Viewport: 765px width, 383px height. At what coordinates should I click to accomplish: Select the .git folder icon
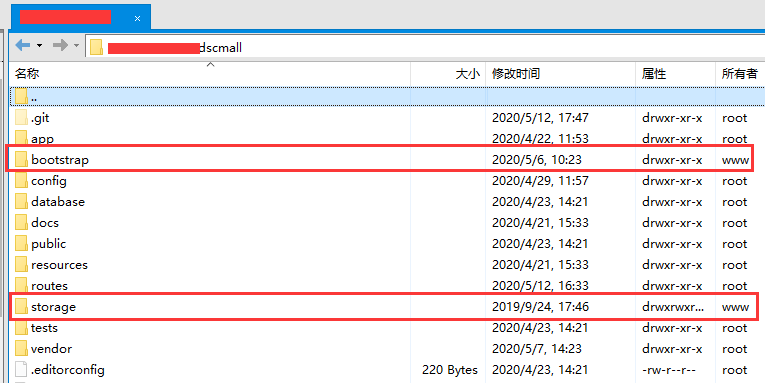pyautogui.click(x=21, y=118)
